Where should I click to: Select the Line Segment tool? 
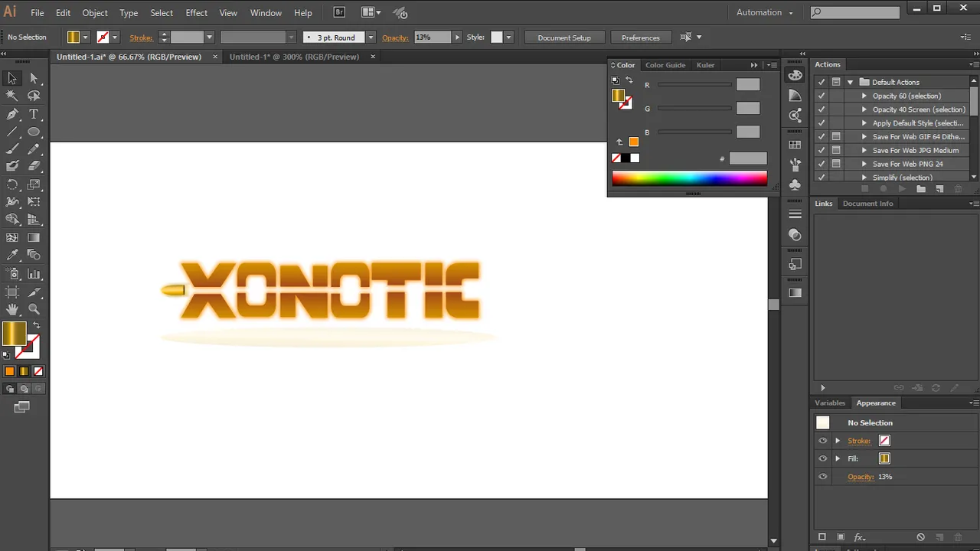point(12,132)
